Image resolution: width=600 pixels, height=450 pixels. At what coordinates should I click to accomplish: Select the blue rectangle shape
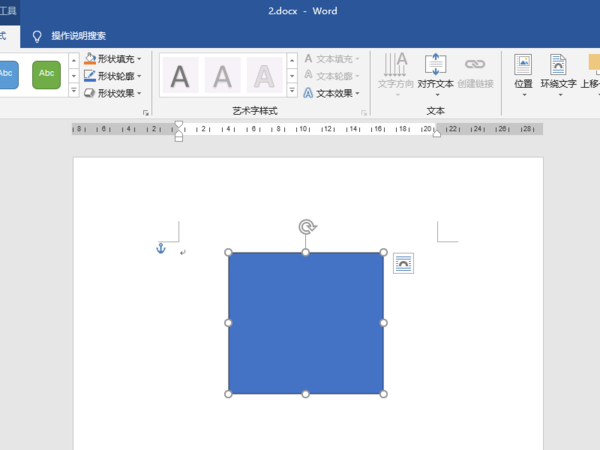306,323
